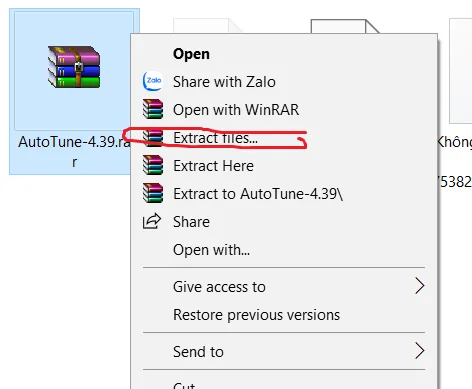Pick Extract to AutoTune-4.39\ entry
The image size is (472, 389).
coord(258,194)
